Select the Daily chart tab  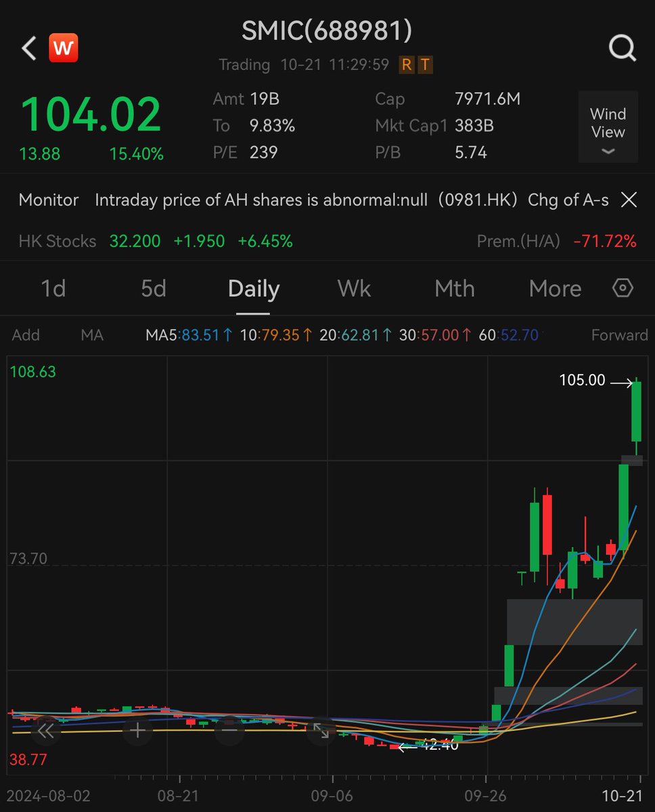(254, 289)
